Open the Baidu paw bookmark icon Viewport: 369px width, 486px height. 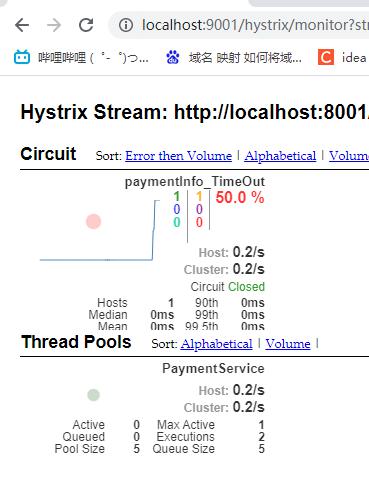(173, 57)
